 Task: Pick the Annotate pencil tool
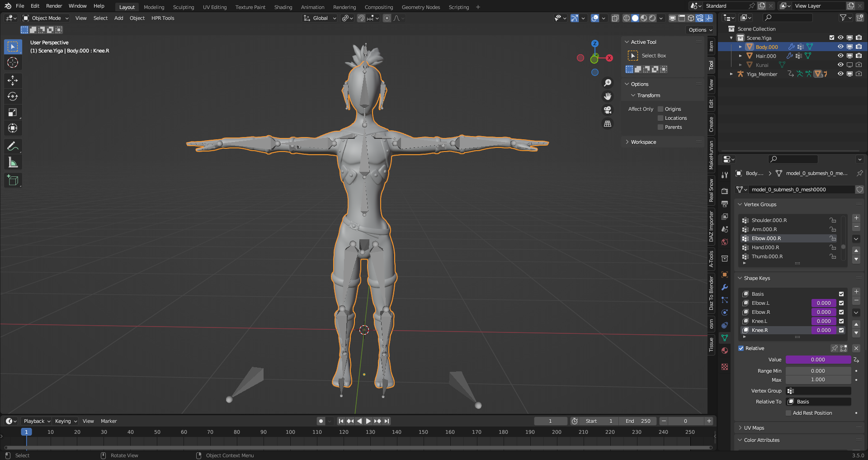13,146
